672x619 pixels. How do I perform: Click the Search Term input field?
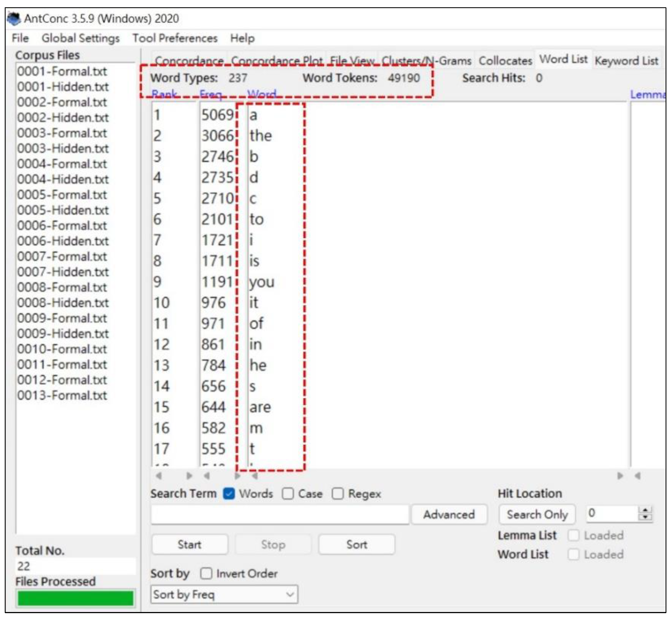coord(280,514)
